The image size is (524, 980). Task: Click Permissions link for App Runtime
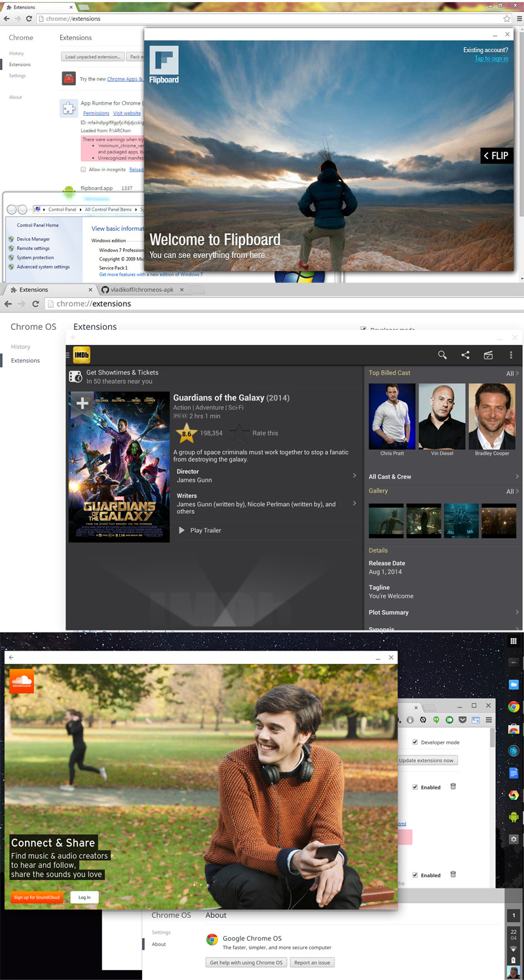coord(96,113)
